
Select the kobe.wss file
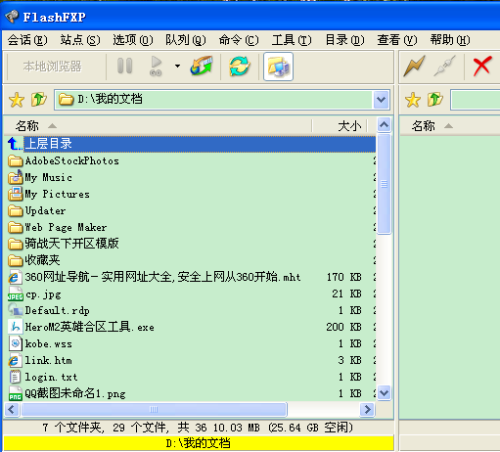pos(49,344)
